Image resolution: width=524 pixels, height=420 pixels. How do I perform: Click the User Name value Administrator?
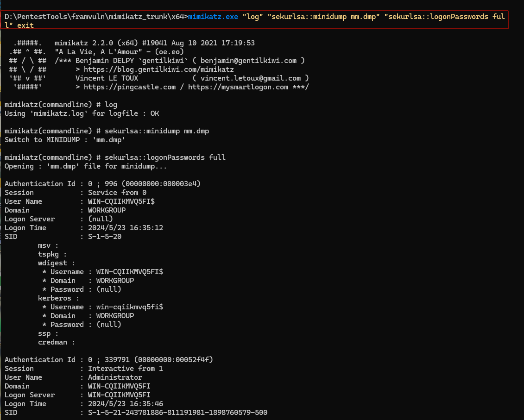tap(115, 377)
